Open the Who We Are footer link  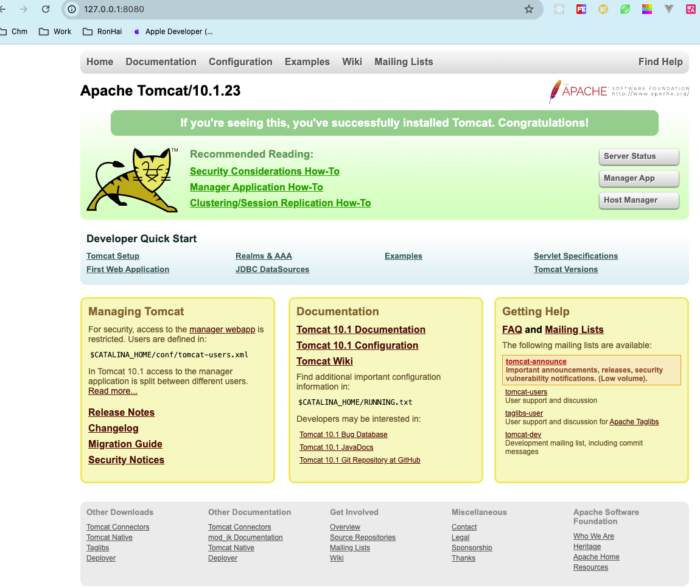pyautogui.click(x=593, y=536)
